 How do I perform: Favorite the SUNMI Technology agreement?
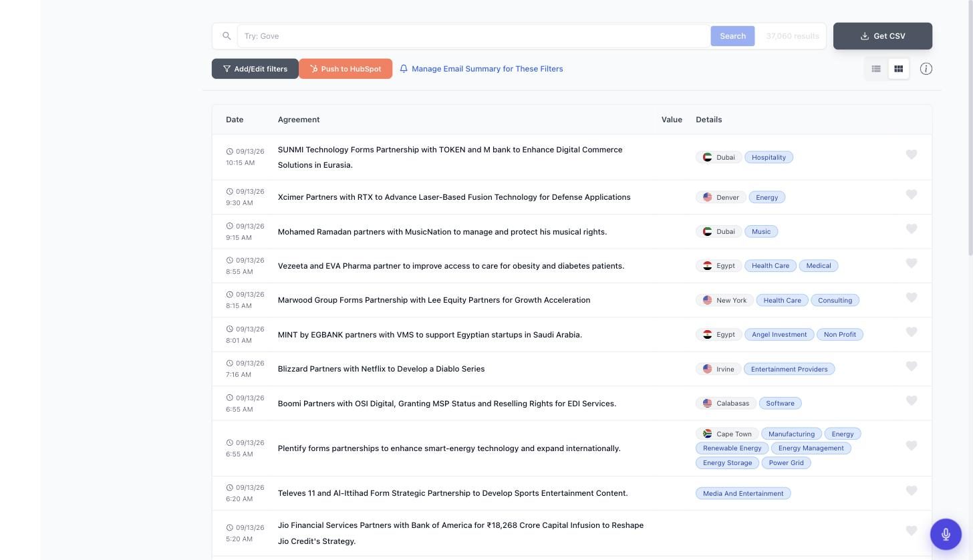pos(912,154)
